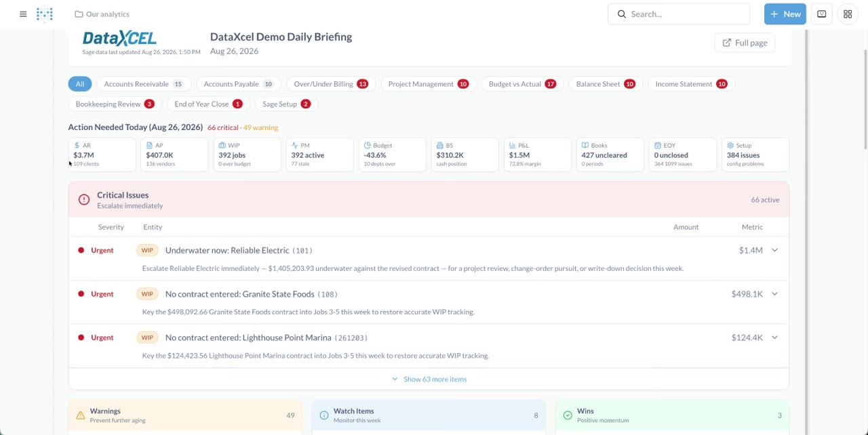Focus the Search input field
Viewport: 868px width, 435px height.
[679, 14]
